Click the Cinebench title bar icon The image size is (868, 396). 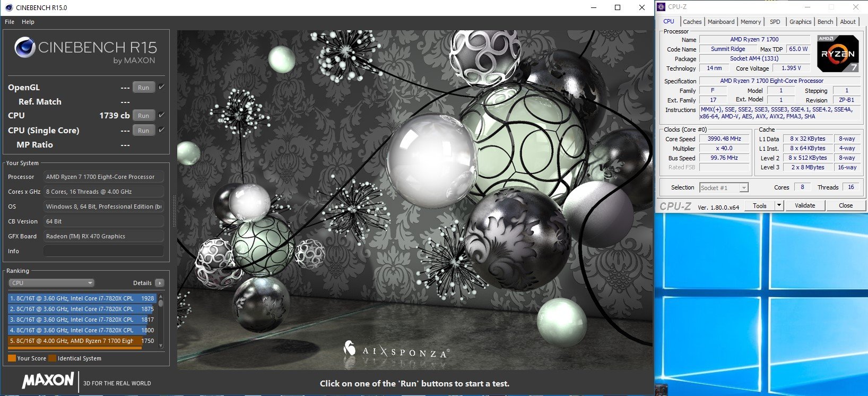(8, 7)
